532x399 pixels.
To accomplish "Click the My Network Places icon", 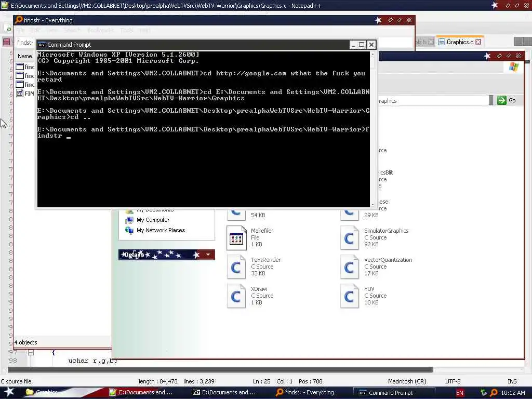I will 129,230.
